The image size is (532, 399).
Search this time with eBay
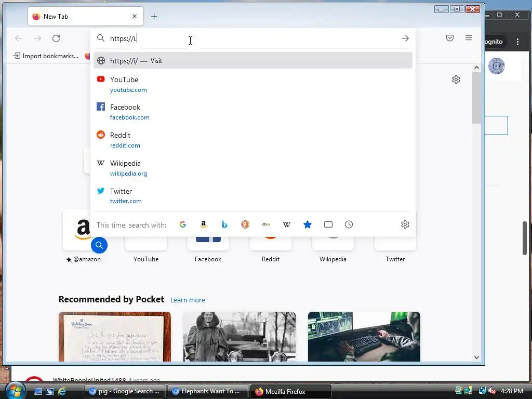266,224
